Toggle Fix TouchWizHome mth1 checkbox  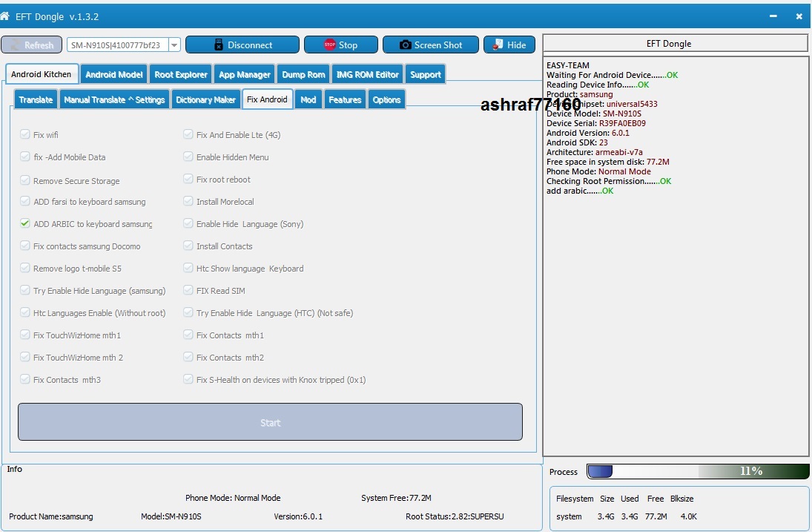coord(25,335)
